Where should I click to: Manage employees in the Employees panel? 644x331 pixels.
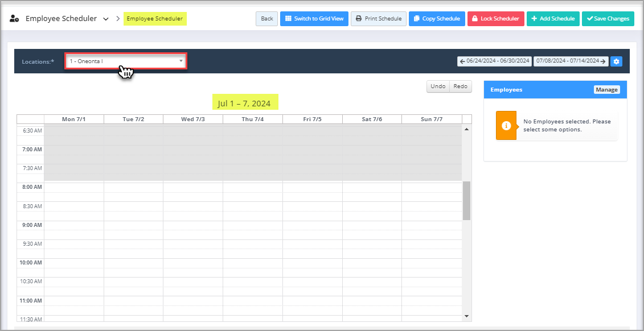point(606,89)
